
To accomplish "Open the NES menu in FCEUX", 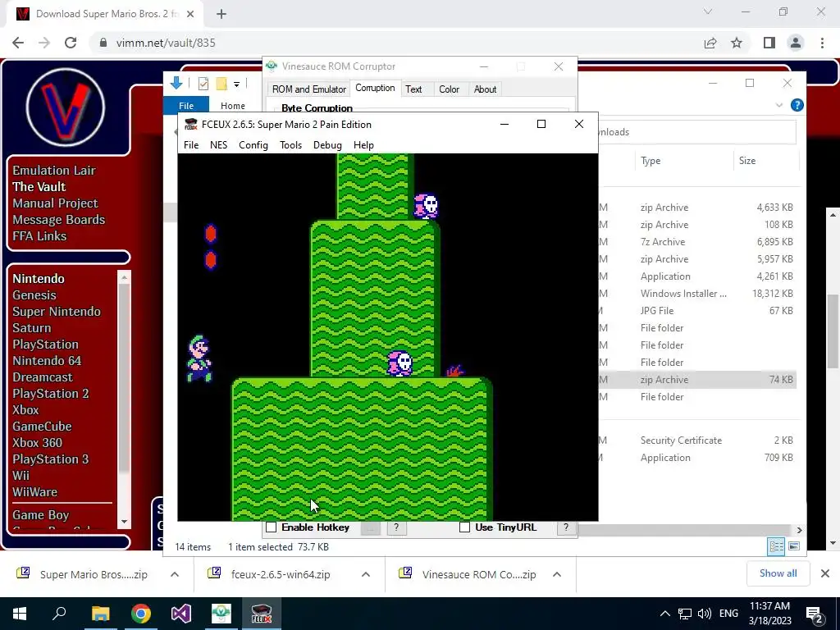I will pyautogui.click(x=218, y=145).
